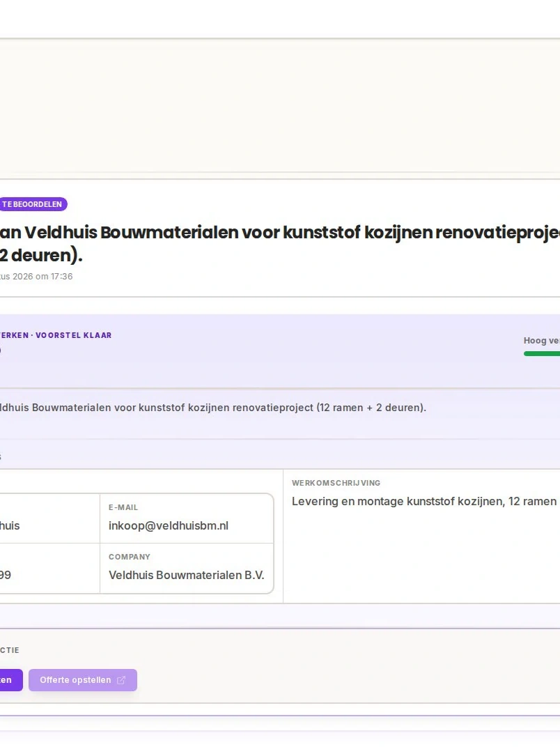Click the green confidence progress bar

[542, 353]
